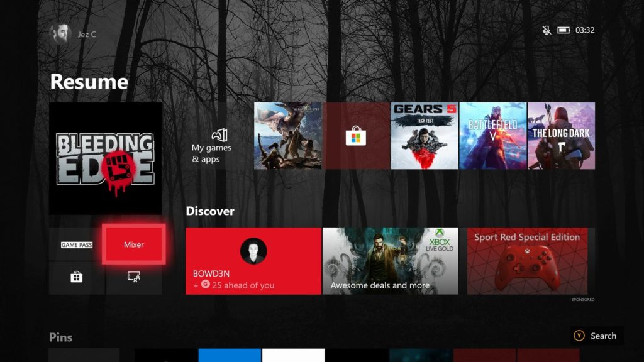Launch Gears 5 Tech Test tile
The width and height of the screenshot is (644, 362).
425,136
